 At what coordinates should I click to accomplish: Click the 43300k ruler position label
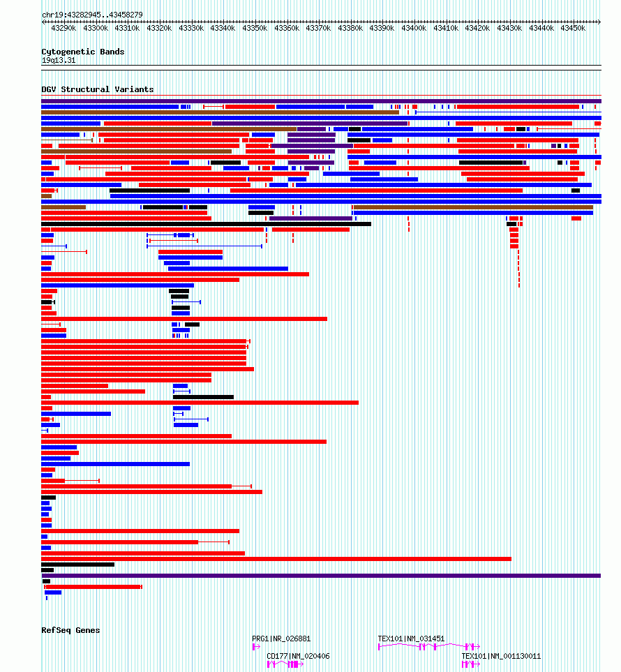pyautogui.click(x=96, y=29)
